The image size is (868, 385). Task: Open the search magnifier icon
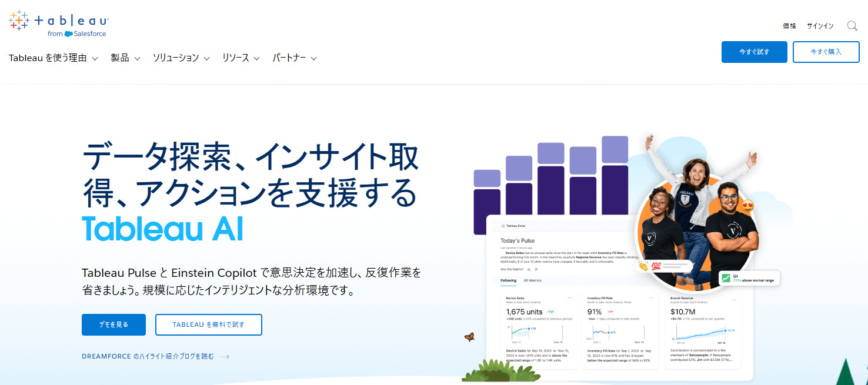(852, 26)
